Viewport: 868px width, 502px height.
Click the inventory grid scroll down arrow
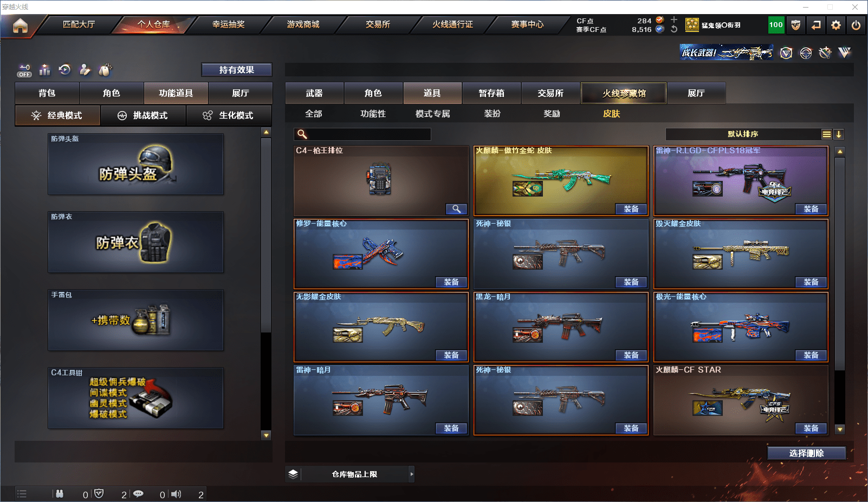840,429
